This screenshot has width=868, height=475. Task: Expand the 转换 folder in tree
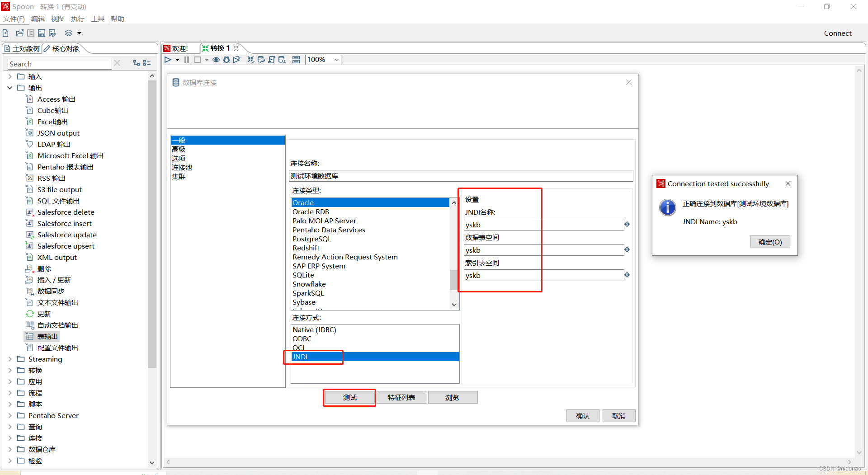[x=10, y=370]
